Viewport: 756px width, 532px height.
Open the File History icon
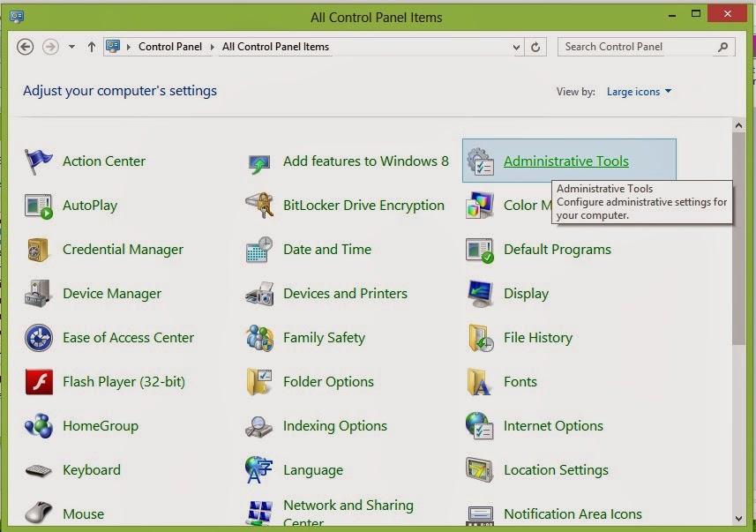tap(480, 338)
